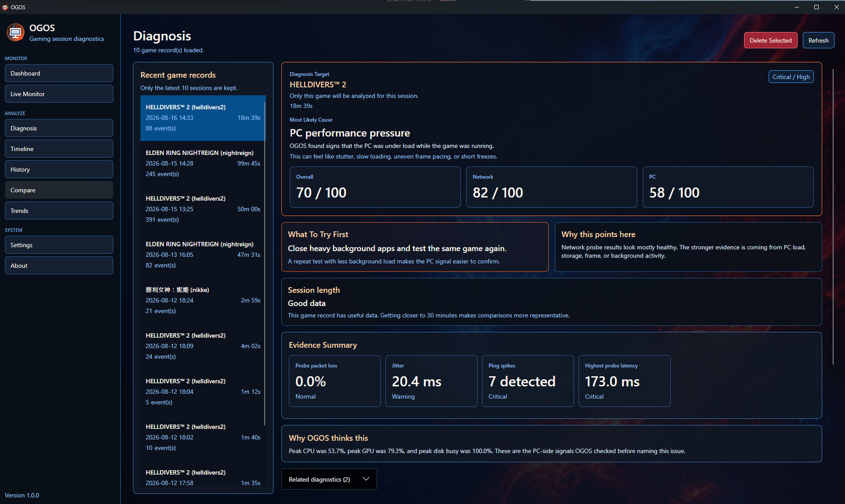845x504 pixels.
Task: Click the Delete Selected button
Action: tap(770, 41)
